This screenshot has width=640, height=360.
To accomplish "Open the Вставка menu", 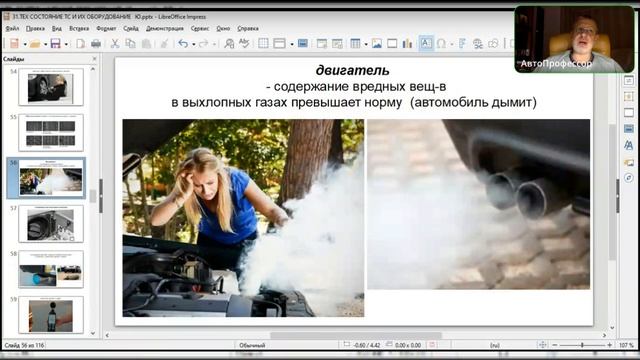I will point(79,29).
